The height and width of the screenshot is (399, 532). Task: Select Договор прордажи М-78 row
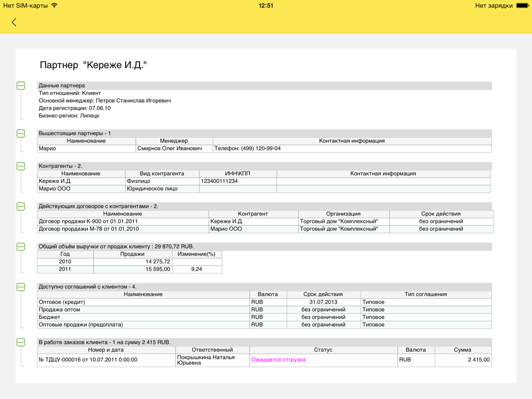pos(88,229)
